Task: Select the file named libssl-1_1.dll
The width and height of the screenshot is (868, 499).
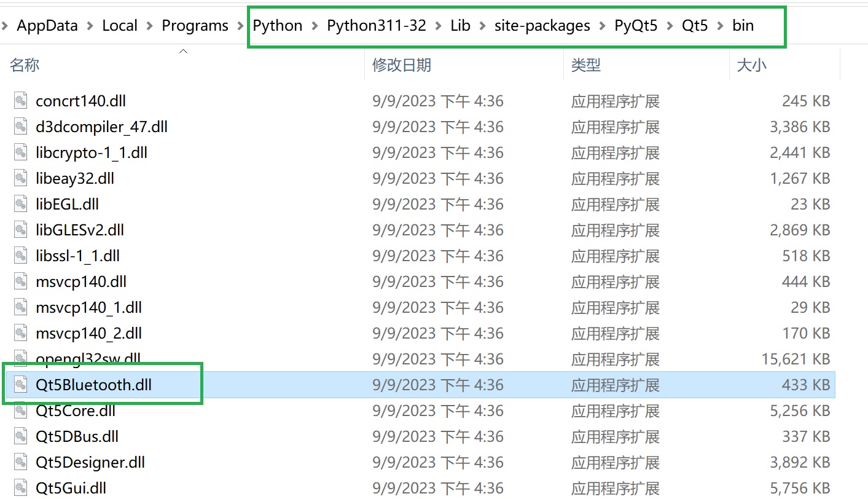Action: click(x=78, y=256)
